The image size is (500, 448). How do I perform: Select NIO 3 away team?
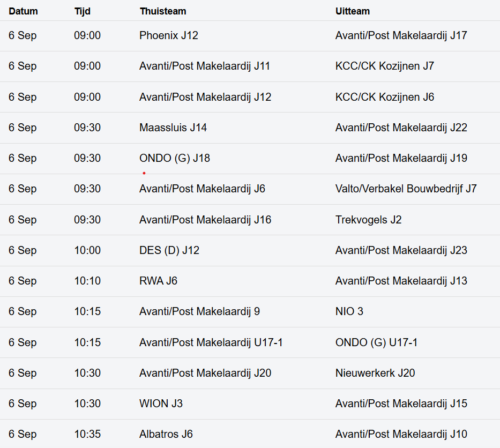349,311
